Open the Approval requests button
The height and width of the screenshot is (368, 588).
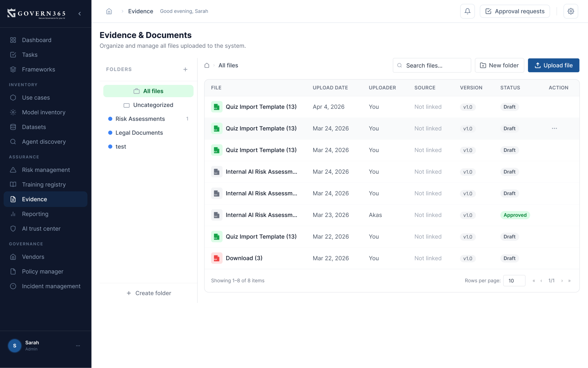click(514, 11)
